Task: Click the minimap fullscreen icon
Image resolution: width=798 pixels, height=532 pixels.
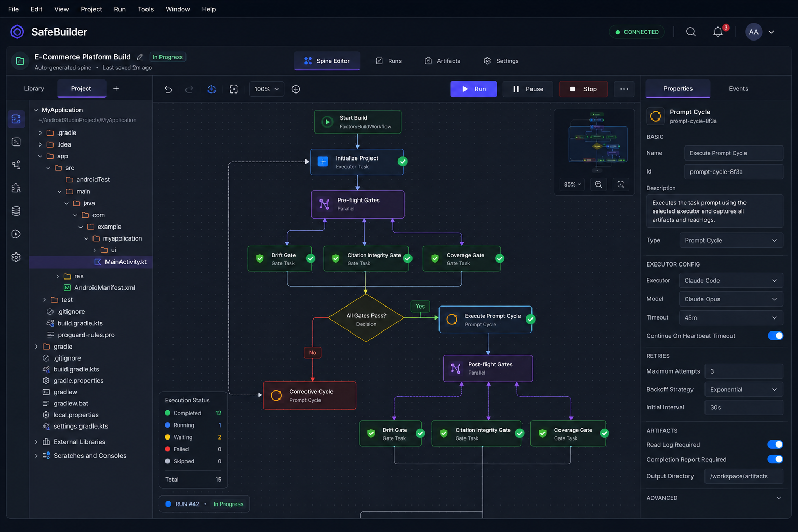Action: 621,184
